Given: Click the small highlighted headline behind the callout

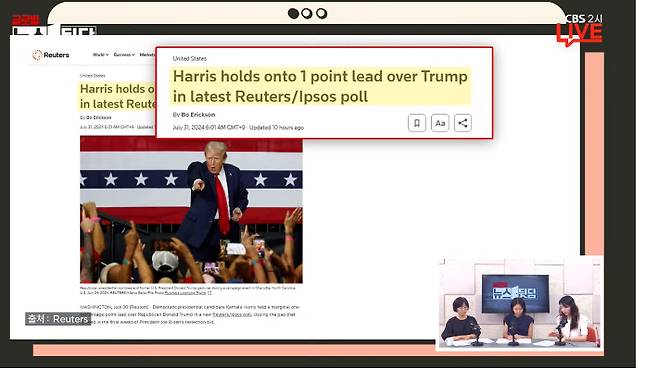Looking at the screenshot, I should [118, 96].
